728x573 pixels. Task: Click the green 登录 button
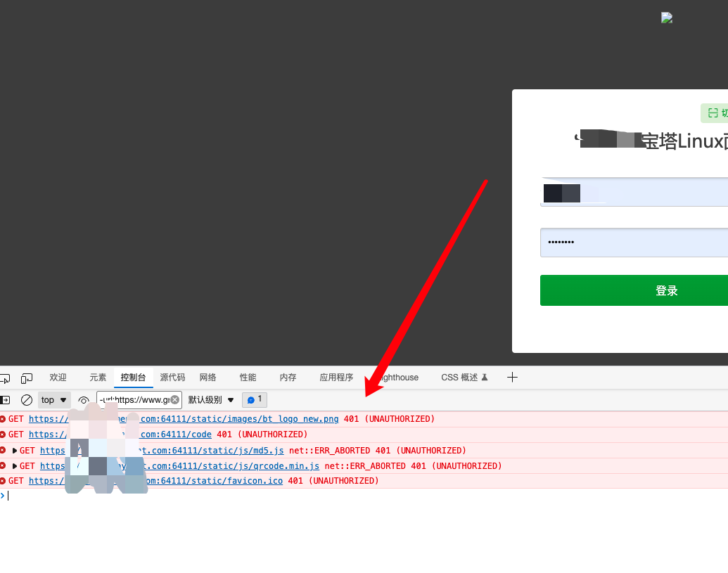point(634,290)
